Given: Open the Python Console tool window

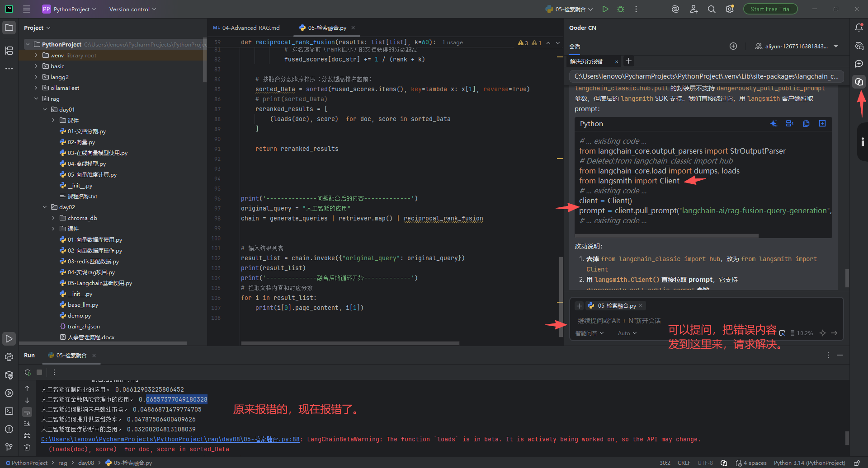Looking at the screenshot, I should [x=9, y=357].
